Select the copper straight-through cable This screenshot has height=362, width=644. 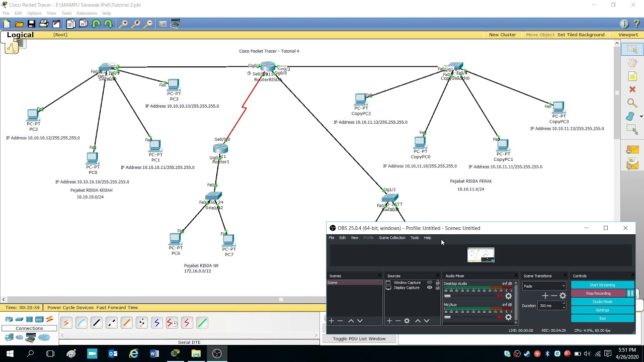96,323
